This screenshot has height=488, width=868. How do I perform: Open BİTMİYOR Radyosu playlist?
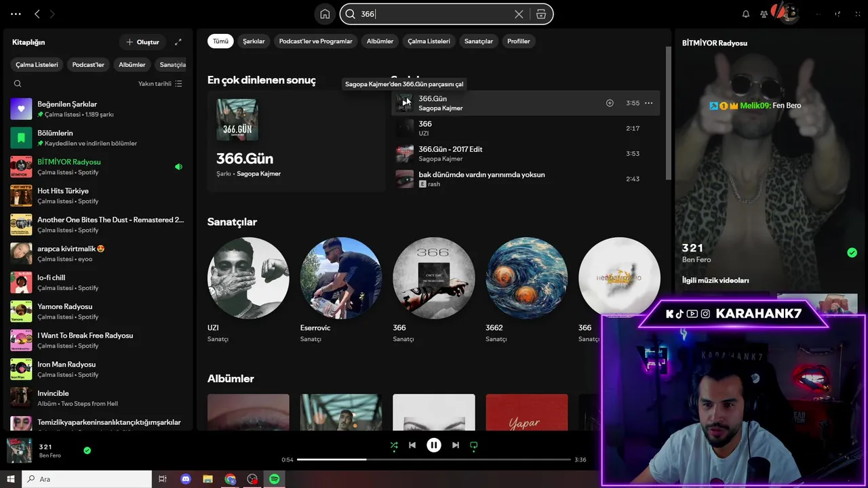point(98,167)
